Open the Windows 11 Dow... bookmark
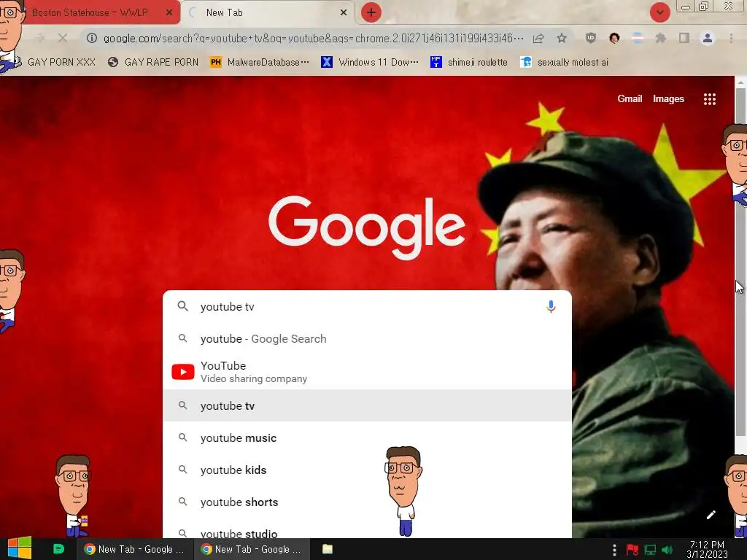The width and height of the screenshot is (747, 560). click(x=370, y=62)
